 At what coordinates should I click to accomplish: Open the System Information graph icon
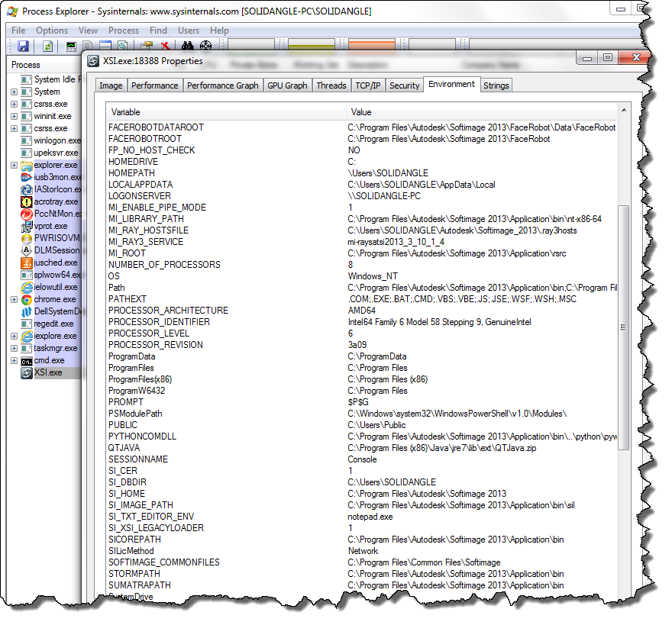click(71, 47)
